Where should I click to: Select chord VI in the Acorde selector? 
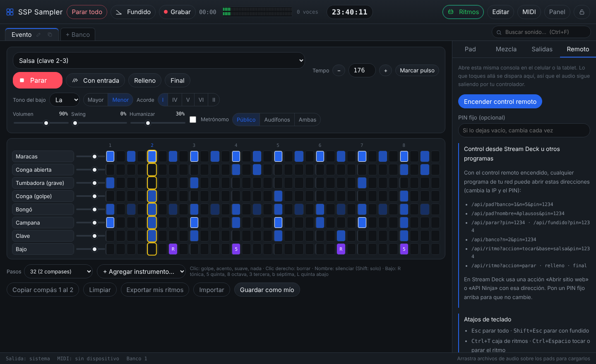201,100
